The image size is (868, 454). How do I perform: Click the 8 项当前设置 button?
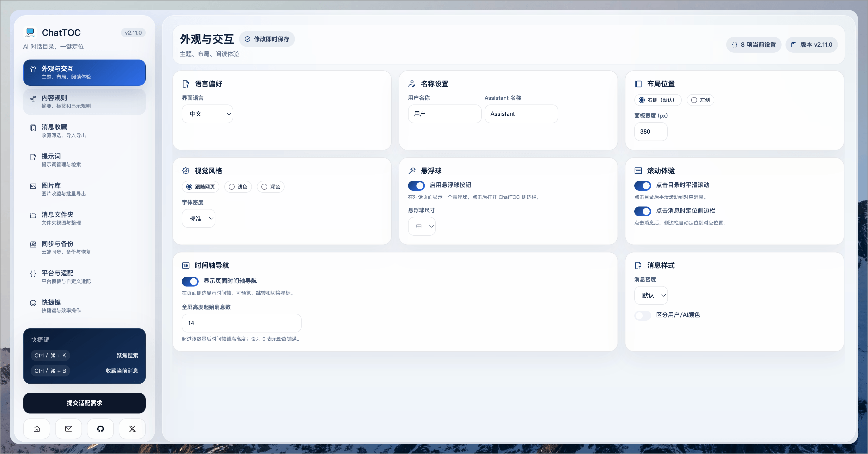754,45
